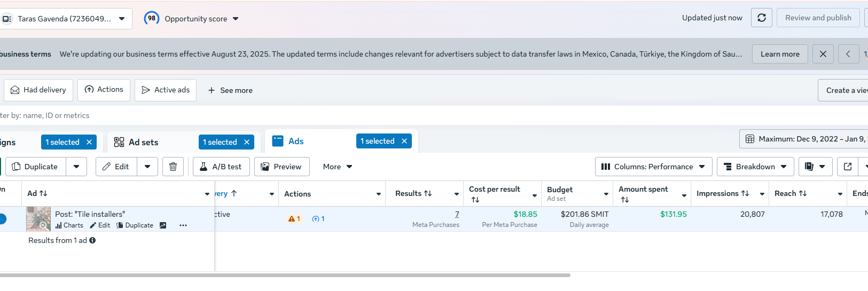Click the ad thumbnail image

[x=38, y=218]
